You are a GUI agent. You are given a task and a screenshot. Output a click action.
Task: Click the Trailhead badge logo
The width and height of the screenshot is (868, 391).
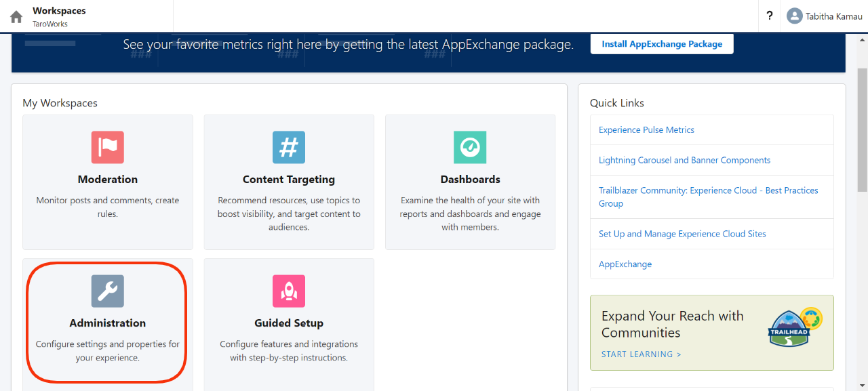795,327
